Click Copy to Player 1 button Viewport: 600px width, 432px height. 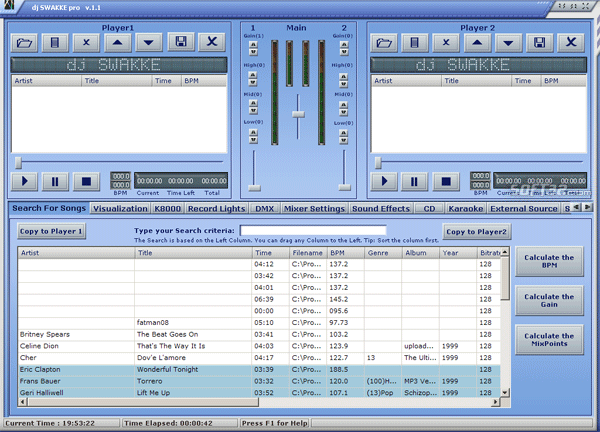[x=51, y=231]
